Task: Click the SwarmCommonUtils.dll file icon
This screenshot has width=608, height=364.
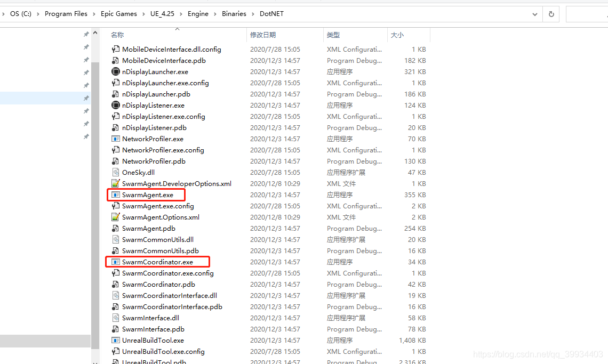Action: [x=116, y=240]
